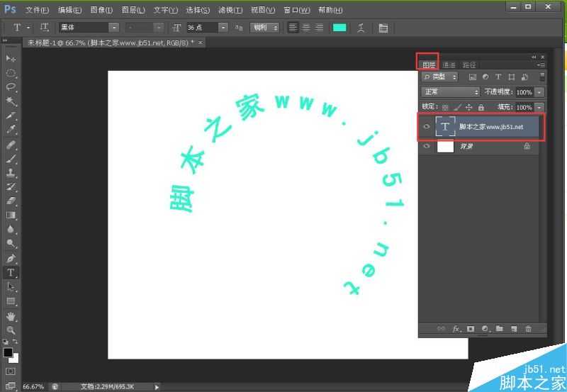This screenshot has width=567, height=392.
Task: Select the Zoom tool
Action: [11, 330]
